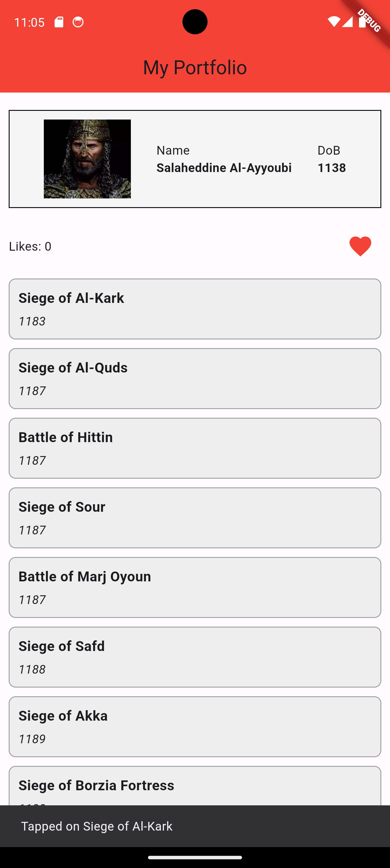Tap the Siege of Safd entry
390x868 pixels.
point(195,657)
